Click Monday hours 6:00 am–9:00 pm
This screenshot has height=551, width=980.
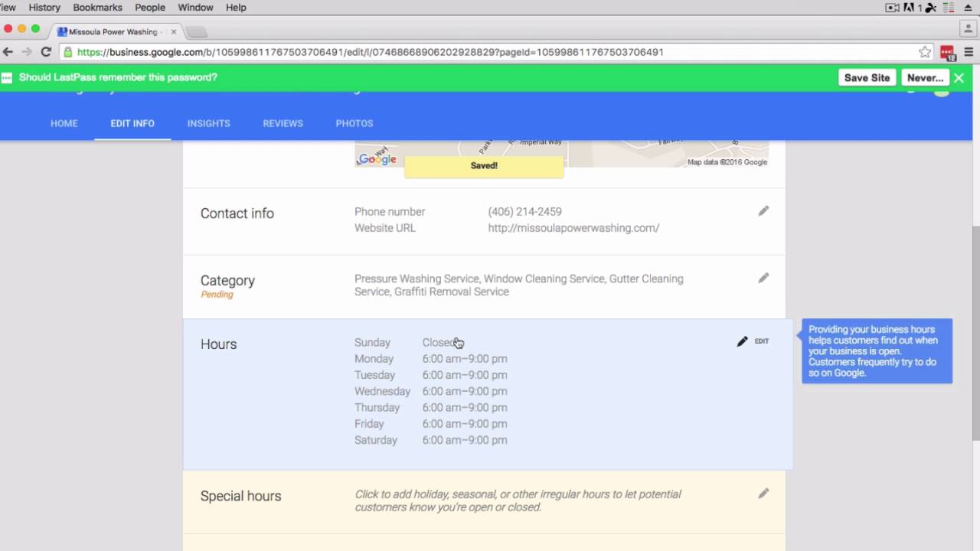coord(465,359)
